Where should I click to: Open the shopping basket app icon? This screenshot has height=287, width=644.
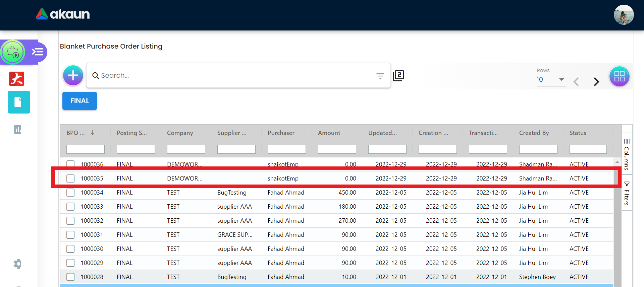[13, 52]
